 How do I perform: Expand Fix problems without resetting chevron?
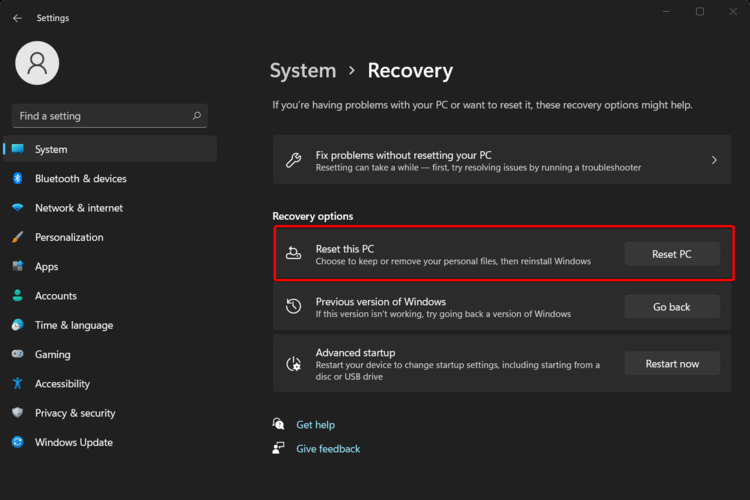[714, 160]
